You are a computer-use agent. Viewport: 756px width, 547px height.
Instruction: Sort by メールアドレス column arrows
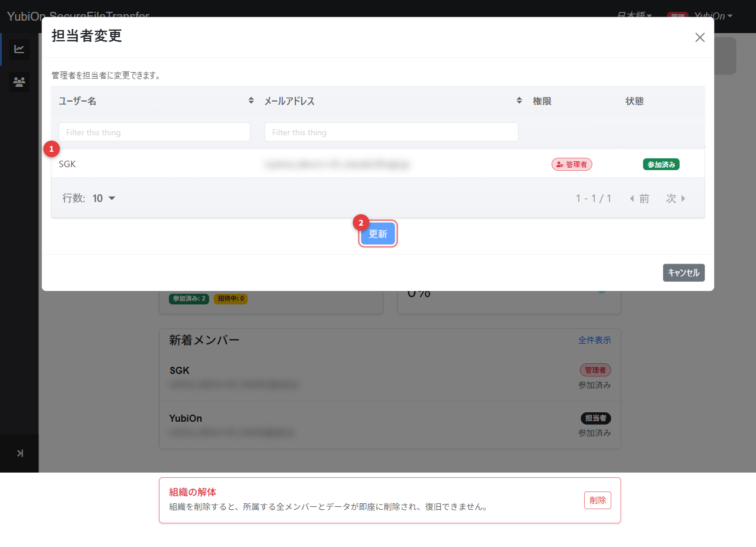pyautogui.click(x=519, y=101)
